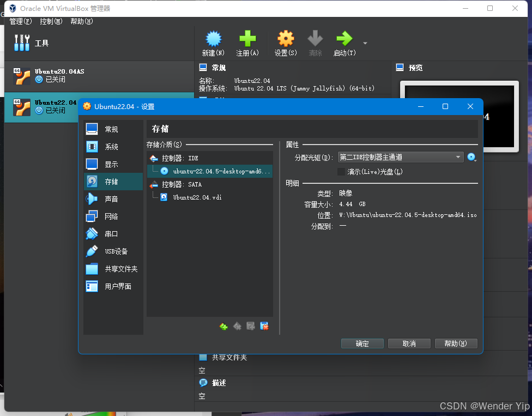The width and height of the screenshot is (532, 416).
Task: Open 设置(S) gear icon in main toolbar
Action: click(x=286, y=39)
